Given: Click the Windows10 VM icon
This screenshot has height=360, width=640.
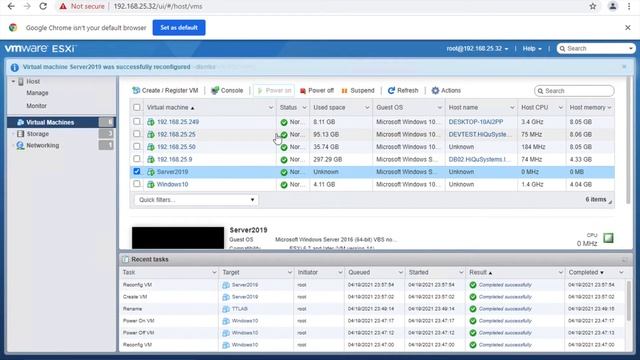Looking at the screenshot, I should pos(151,184).
